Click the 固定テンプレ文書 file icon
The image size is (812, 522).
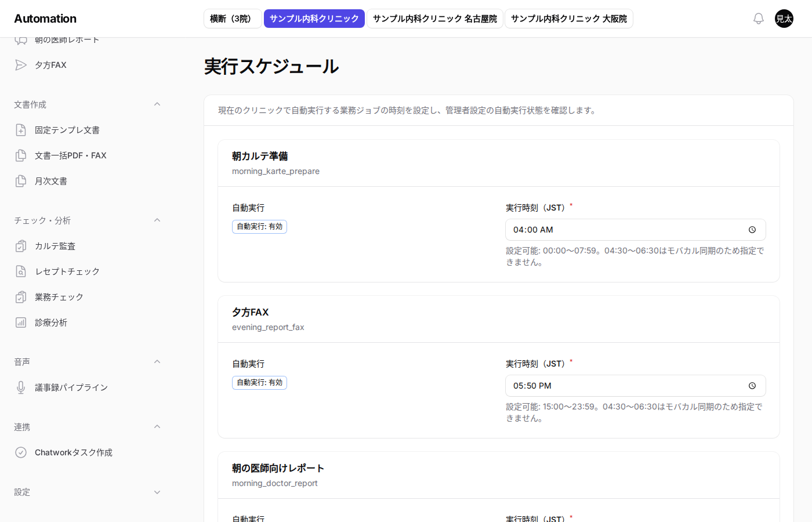click(x=21, y=130)
